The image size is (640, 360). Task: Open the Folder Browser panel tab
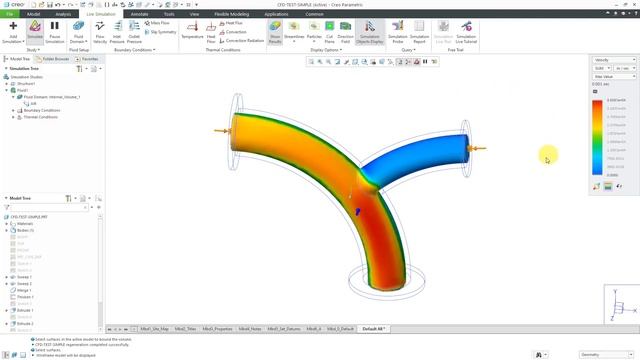[52, 59]
